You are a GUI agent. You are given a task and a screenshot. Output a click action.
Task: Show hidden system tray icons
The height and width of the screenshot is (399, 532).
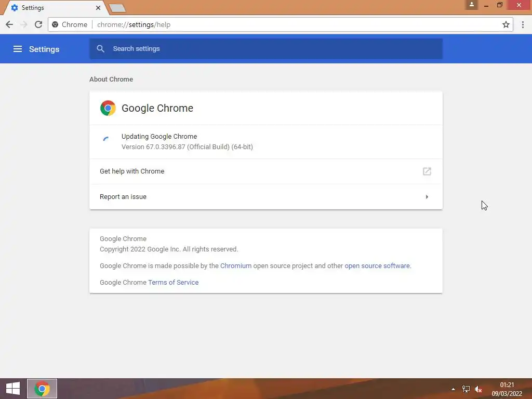pyautogui.click(x=453, y=389)
